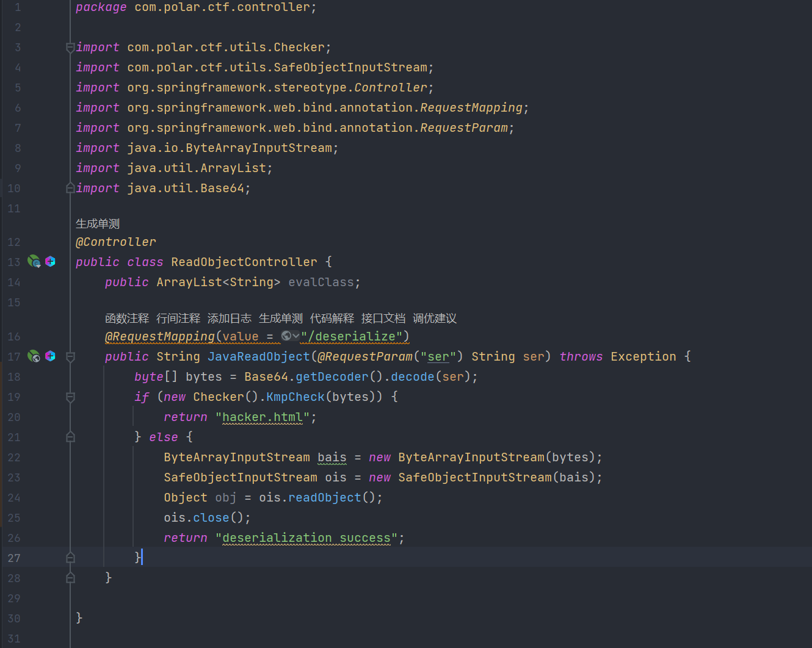Collapse the import block fold marker at line 3
812x648 pixels.
pyautogui.click(x=70, y=48)
